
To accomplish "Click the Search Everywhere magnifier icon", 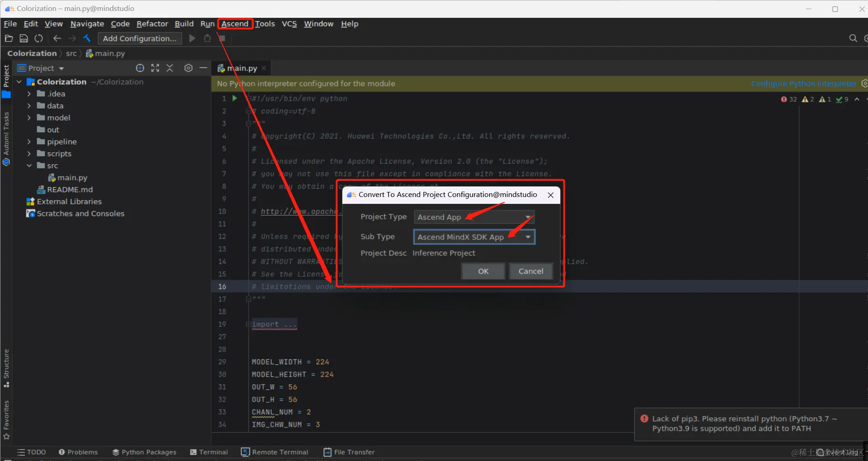I will tap(853, 38).
